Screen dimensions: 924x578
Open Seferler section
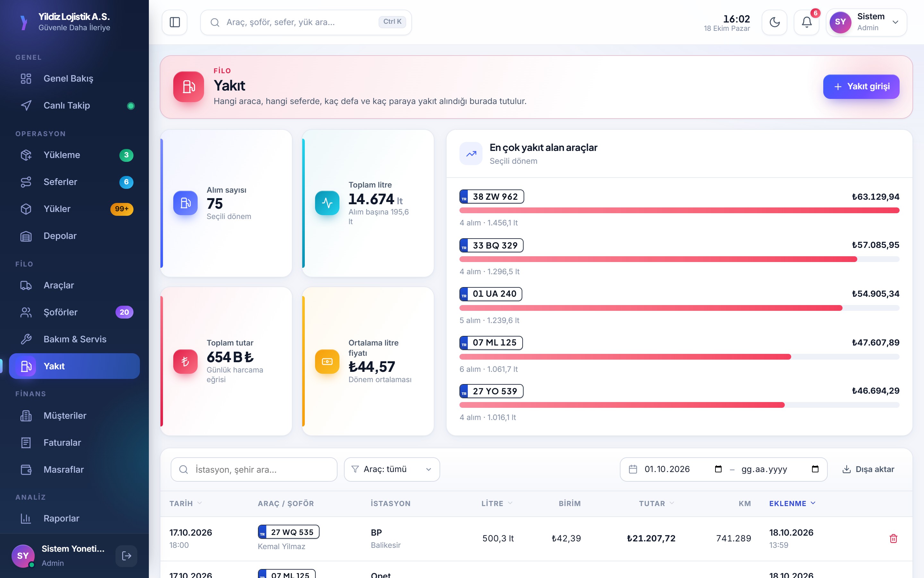[x=74, y=182]
